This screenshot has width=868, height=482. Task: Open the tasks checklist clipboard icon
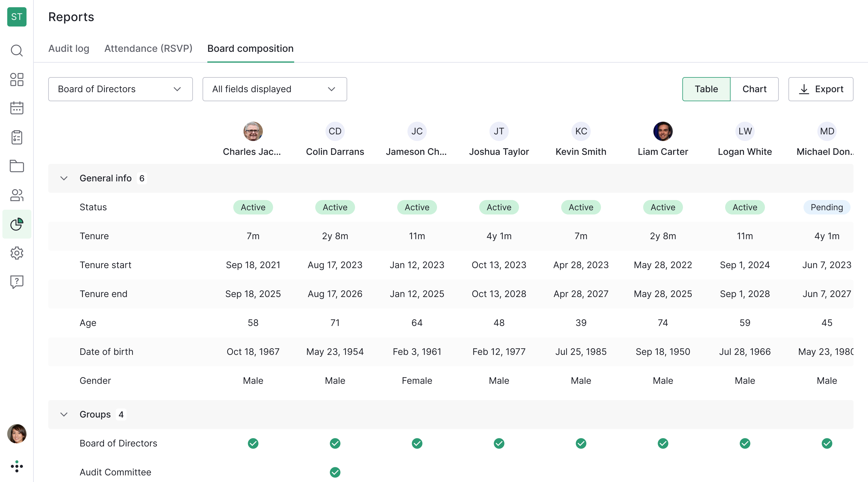point(17,137)
